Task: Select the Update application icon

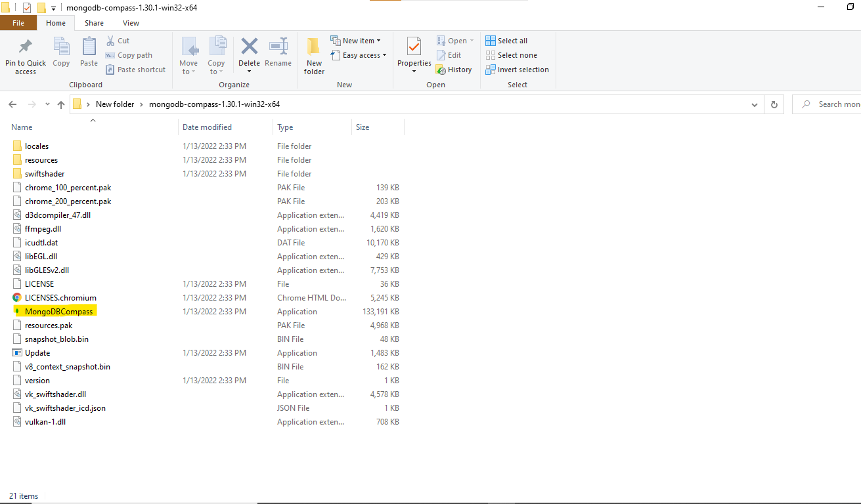Action: click(17, 353)
